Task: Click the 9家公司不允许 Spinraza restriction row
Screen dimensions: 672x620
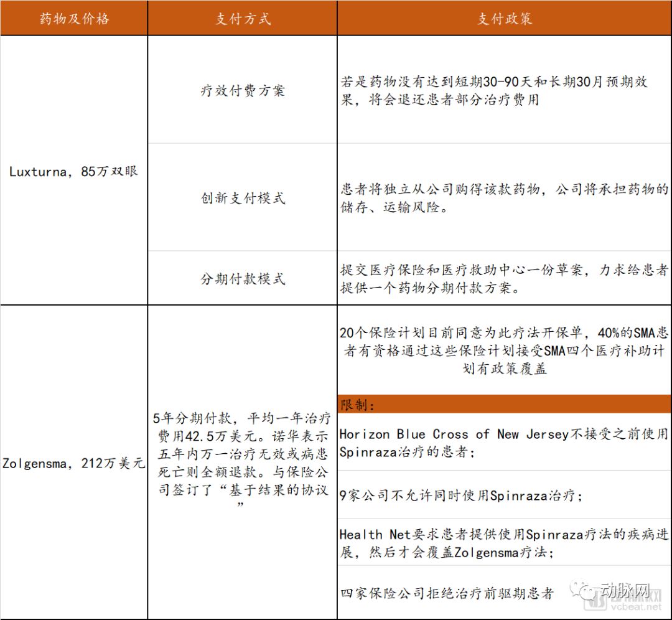Action: point(460,496)
